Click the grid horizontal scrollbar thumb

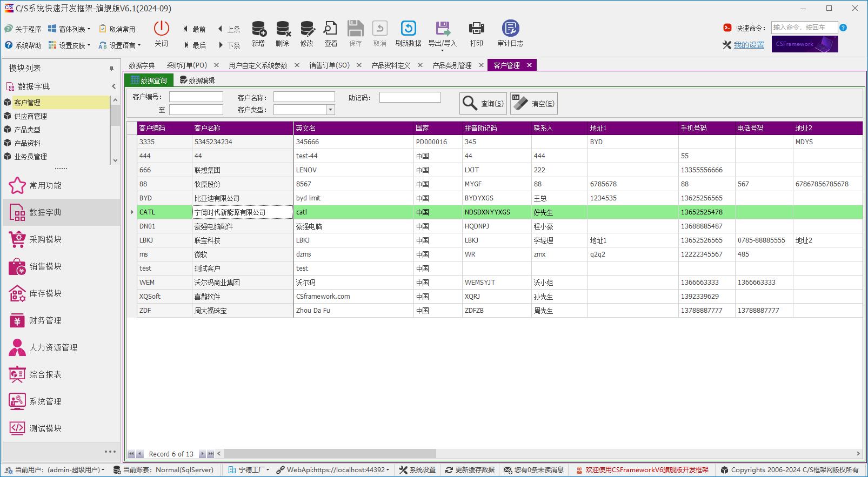pos(330,454)
